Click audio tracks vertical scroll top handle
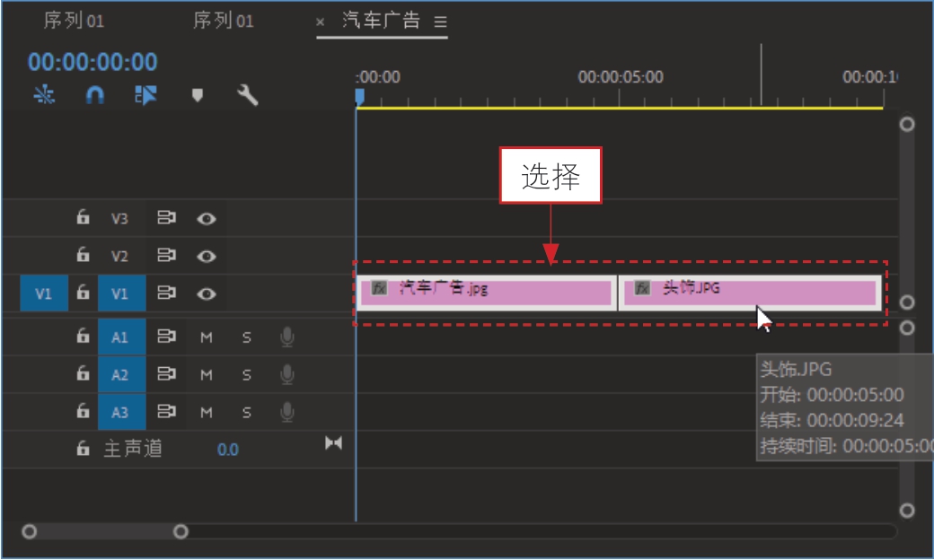 click(906, 328)
